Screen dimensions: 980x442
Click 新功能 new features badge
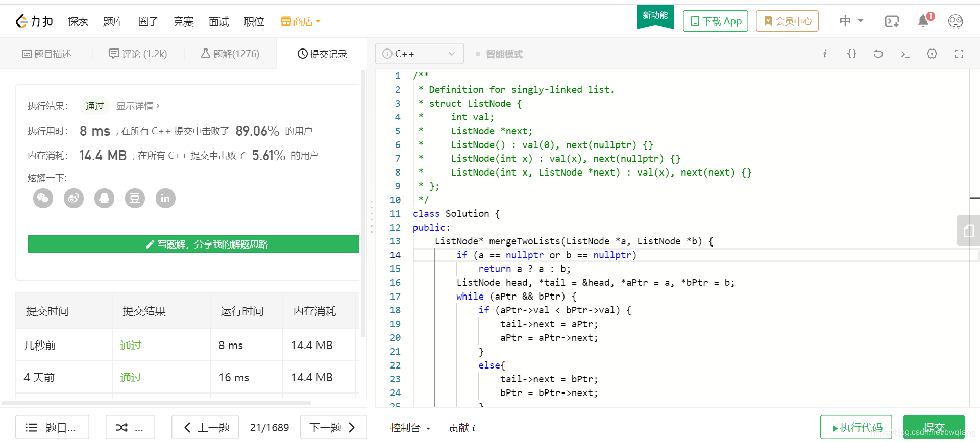pos(655,16)
